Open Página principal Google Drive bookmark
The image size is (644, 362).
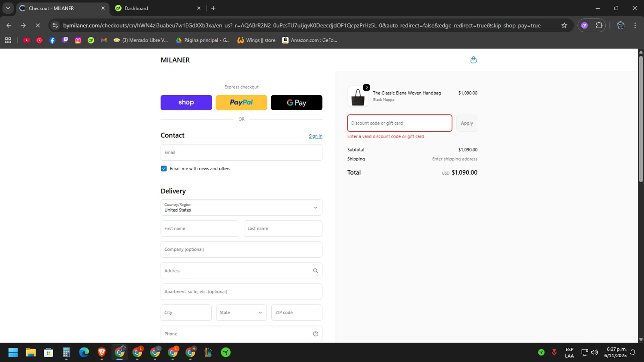pos(203,40)
